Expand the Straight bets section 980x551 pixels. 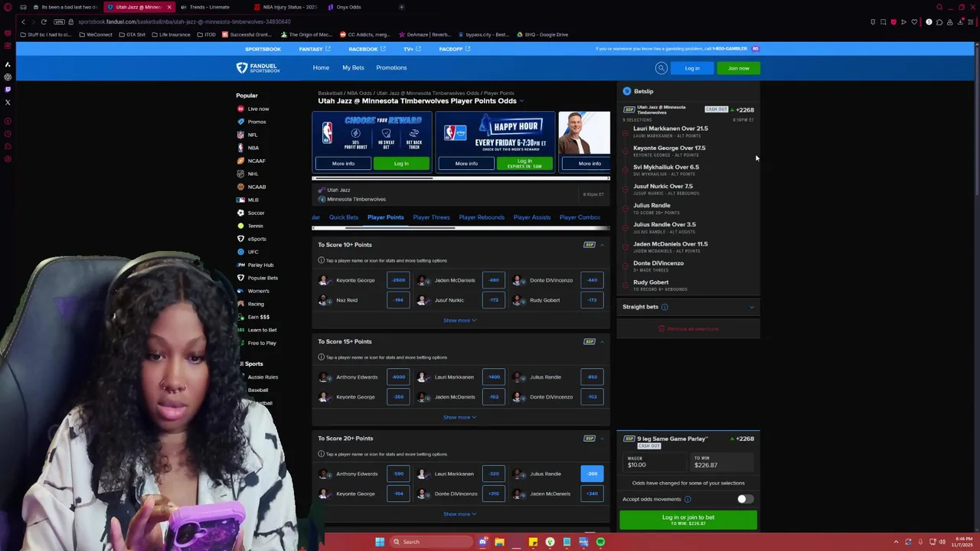[x=751, y=307]
